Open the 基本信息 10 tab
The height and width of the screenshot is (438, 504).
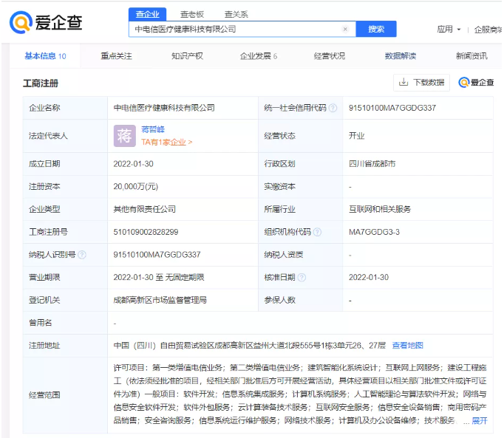tap(45, 56)
